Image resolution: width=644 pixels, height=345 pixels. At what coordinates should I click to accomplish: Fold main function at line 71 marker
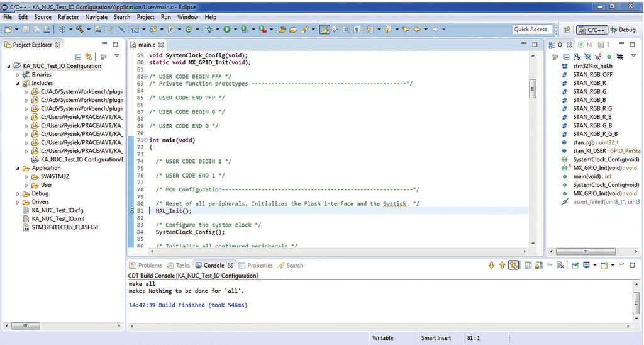pos(146,140)
